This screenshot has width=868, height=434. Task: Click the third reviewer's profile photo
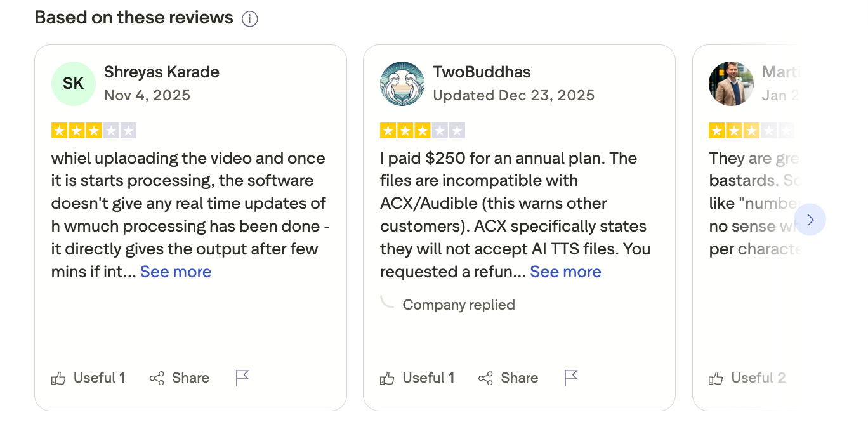pos(730,84)
